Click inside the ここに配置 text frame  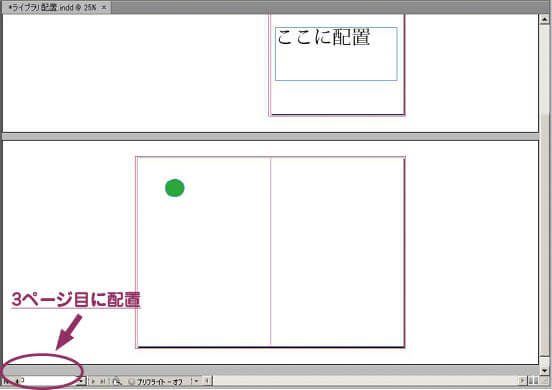[x=336, y=54]
